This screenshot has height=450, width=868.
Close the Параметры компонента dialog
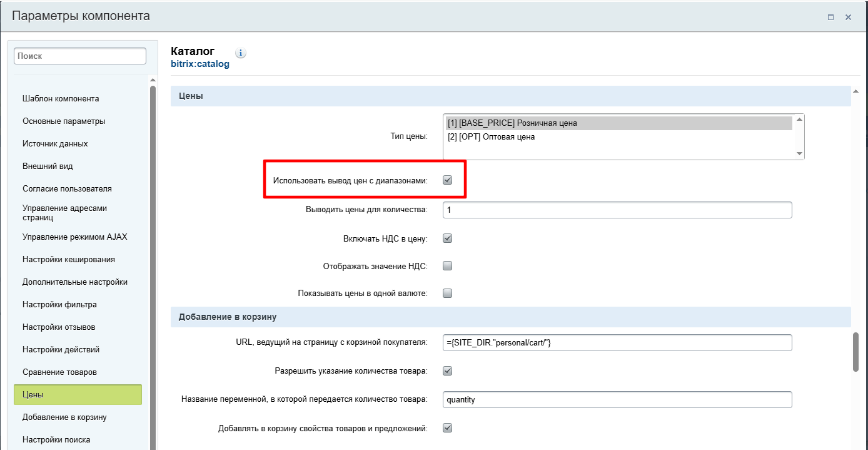click(x=849, y=18)
